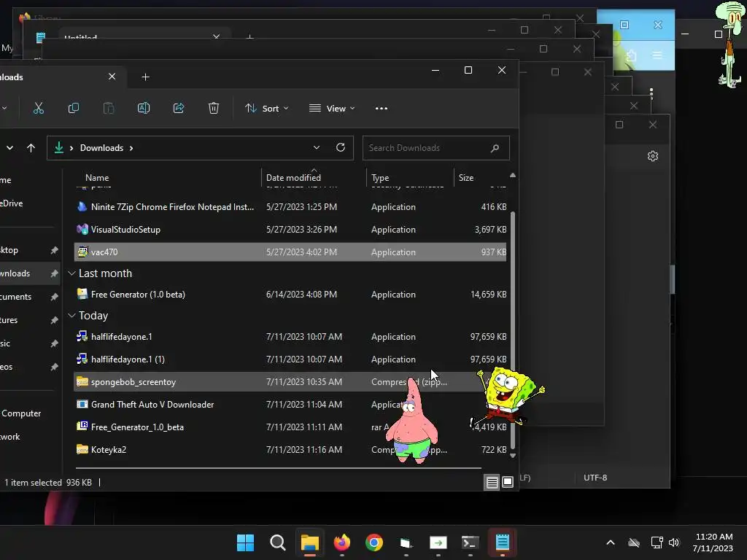The height and width of the screenshot is (560, 747).
Task: Click Downloads breadcrumb in address bar
Action: (101, 148)
